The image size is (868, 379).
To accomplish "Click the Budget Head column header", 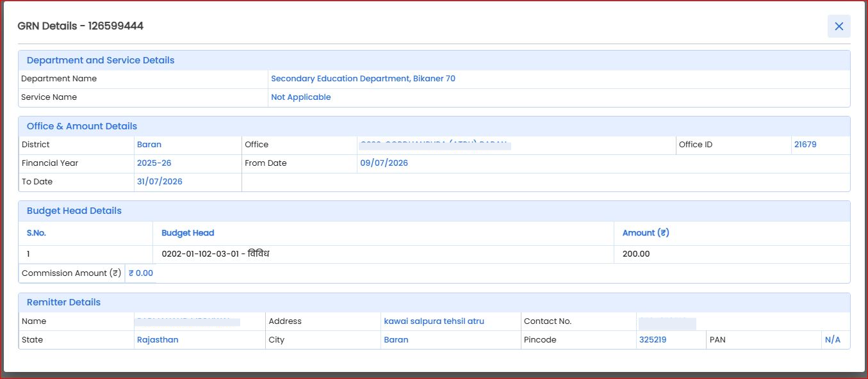I will coord(188,233).
